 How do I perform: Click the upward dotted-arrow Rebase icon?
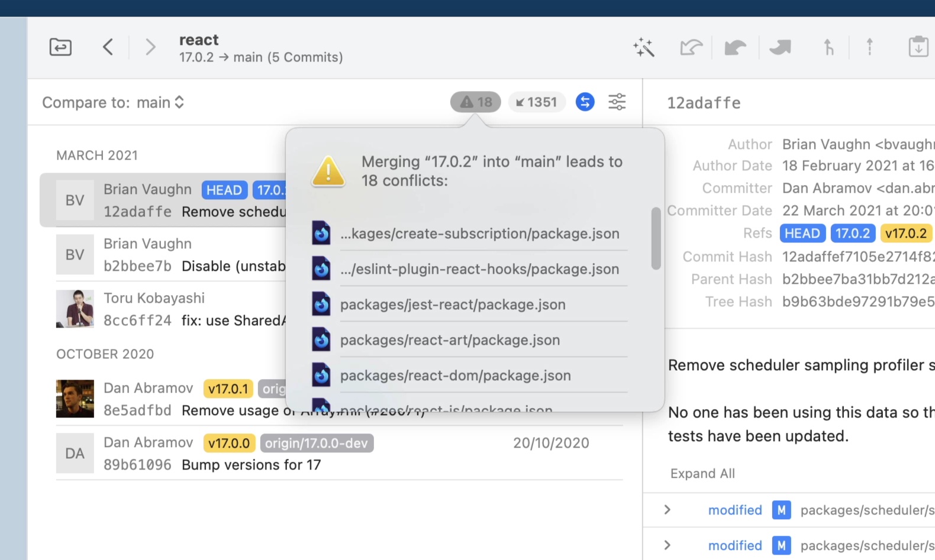point(869,47)
